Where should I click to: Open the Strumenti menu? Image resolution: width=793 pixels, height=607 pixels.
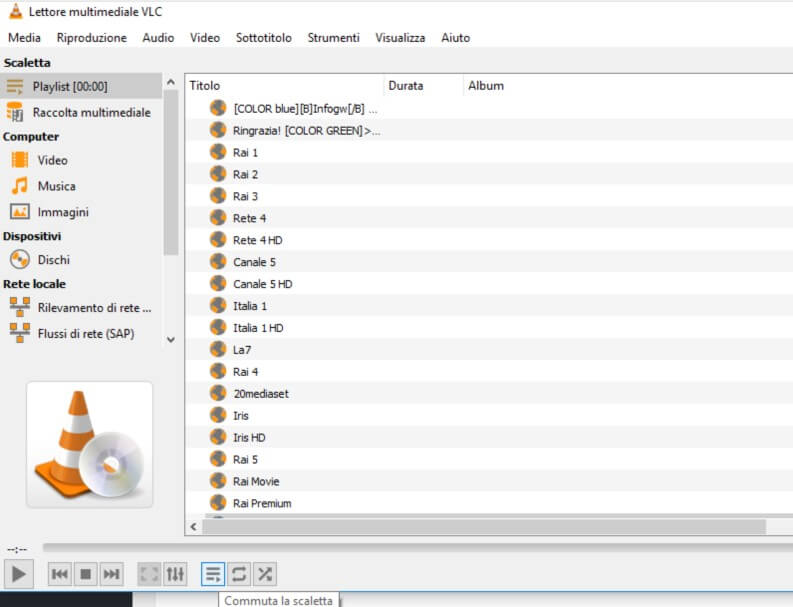(333, 38)
